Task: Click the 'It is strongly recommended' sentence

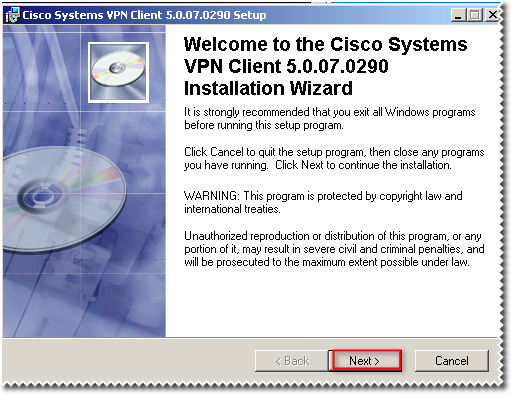Action: tap(330, 118)
